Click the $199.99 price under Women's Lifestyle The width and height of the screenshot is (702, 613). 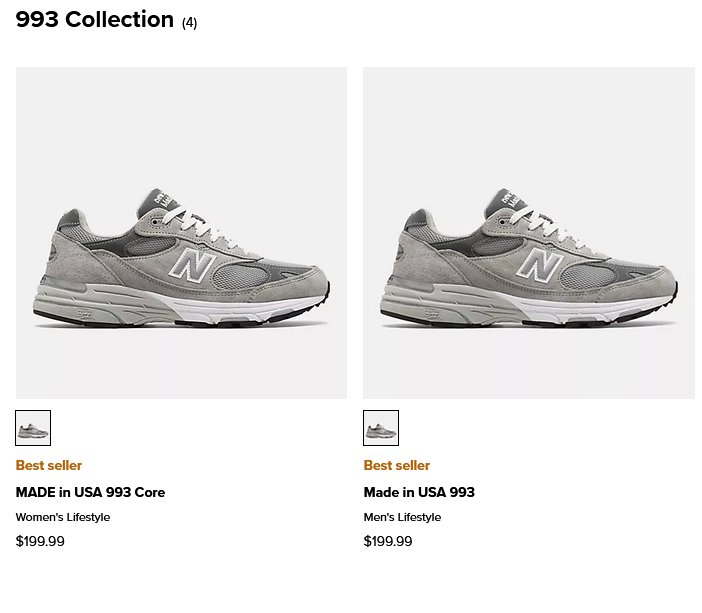coord(40,541)
